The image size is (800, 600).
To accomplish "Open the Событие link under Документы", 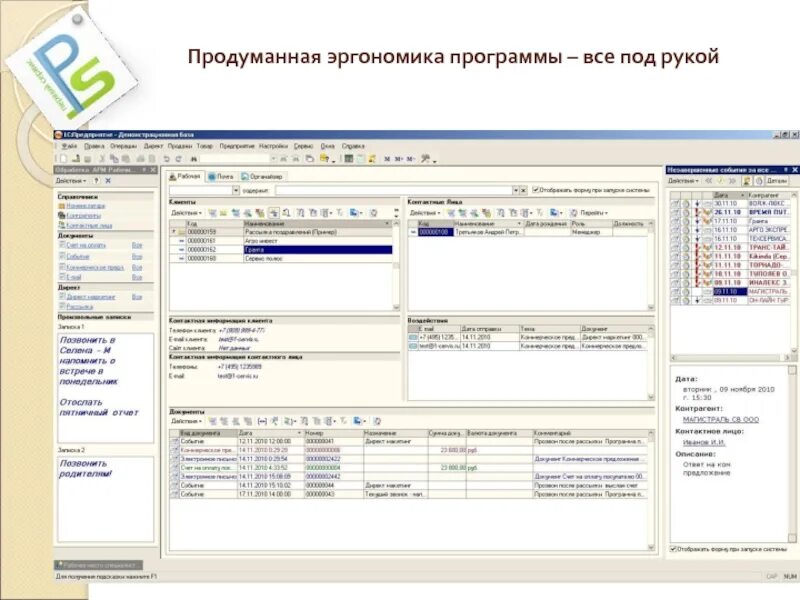I will [78, 257].
